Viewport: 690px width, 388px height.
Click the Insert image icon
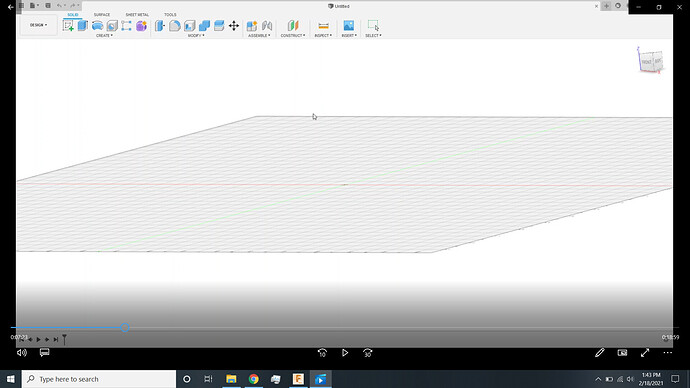click(349, 26)
